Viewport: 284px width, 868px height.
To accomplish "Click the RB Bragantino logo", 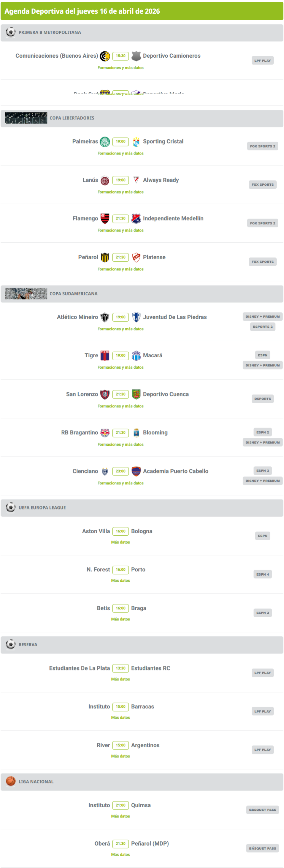I will 105,432.
